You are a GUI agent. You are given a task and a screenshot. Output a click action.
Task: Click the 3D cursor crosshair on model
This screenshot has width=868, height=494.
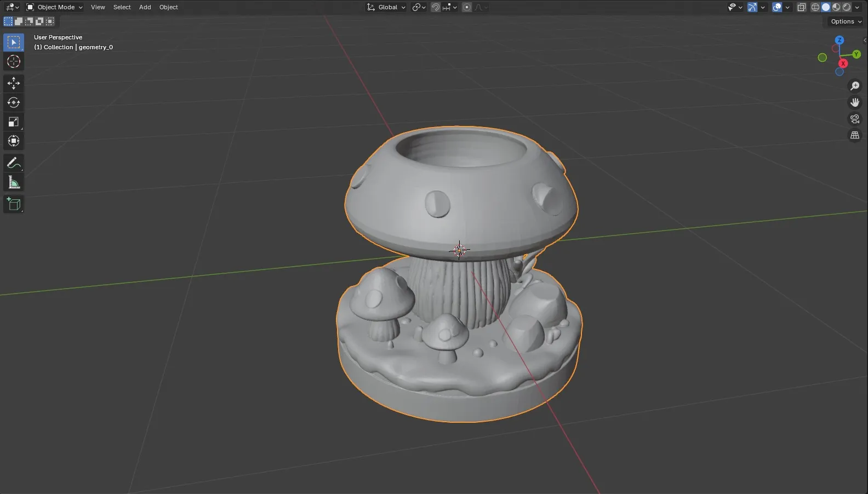[x=459, y=250]
